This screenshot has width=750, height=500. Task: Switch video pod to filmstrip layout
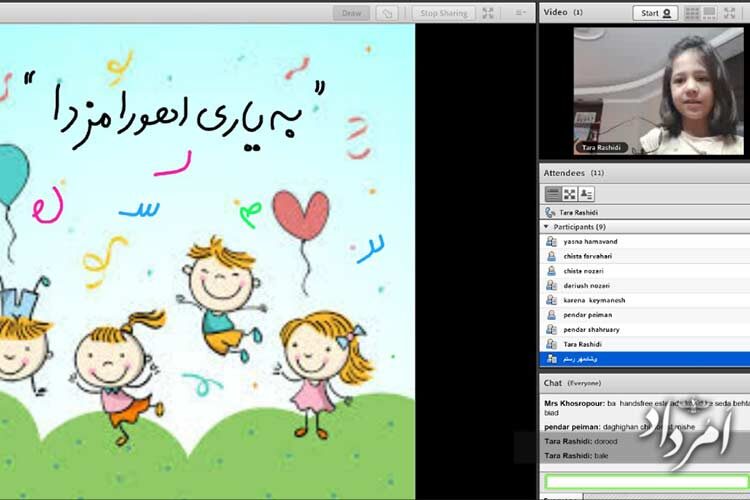pos(711,13)
